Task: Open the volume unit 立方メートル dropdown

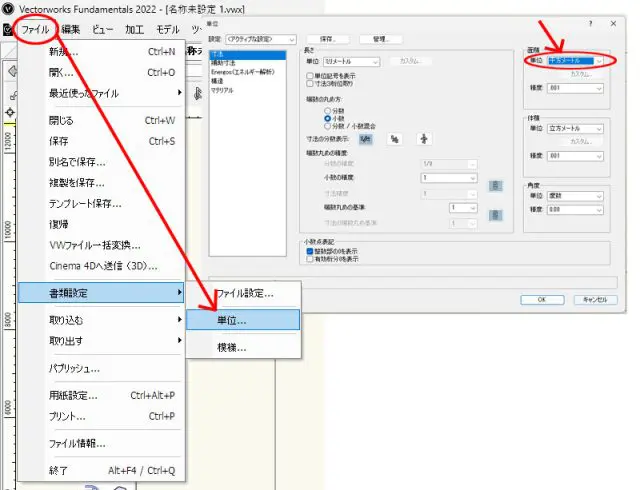Action: click(576, 130)
